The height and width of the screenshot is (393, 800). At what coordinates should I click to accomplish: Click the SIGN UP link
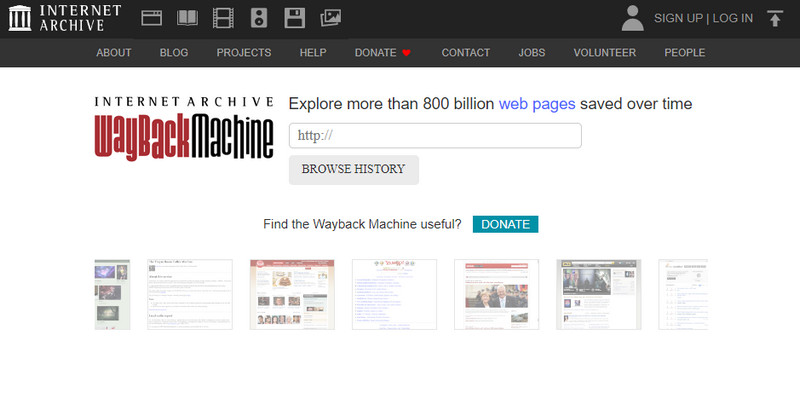coord(678,18)
